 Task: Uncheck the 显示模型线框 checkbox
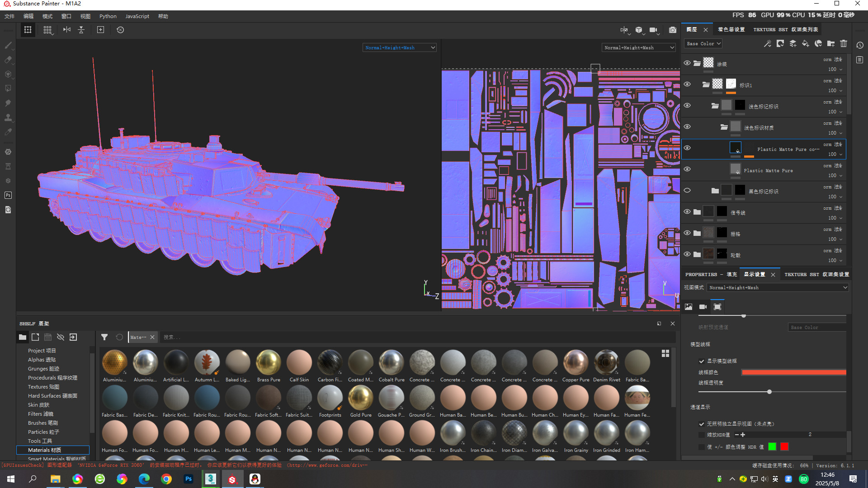(702, 361)
